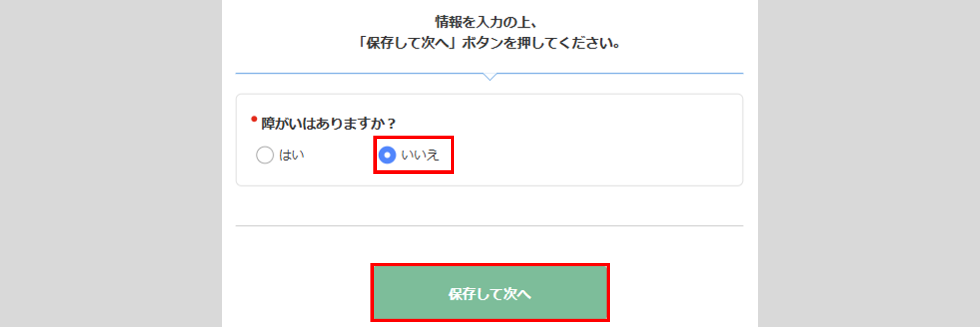Screen dimensions: 980x327
Task: Click the 障がいはありますか？ question label
Action: point(328,123)
